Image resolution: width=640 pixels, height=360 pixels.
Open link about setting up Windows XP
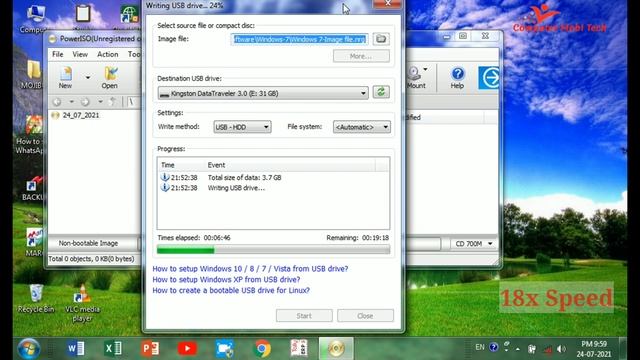tap(226, 280)
